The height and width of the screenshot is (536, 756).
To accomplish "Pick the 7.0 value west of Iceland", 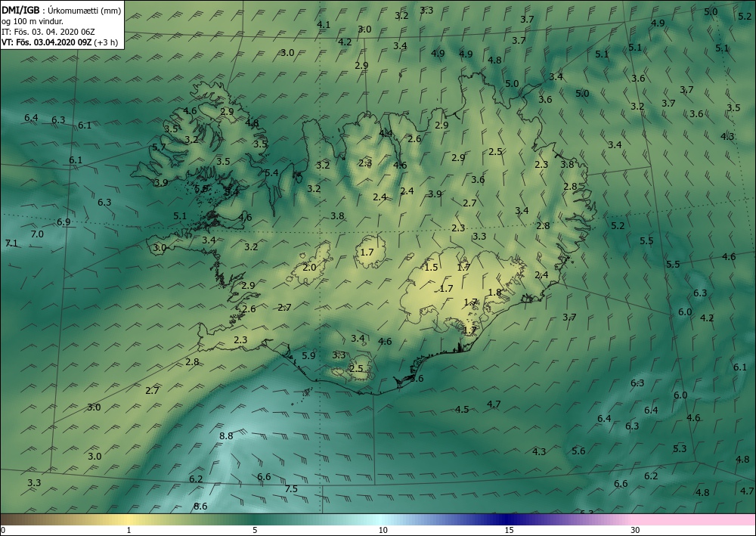I will coord(37,234).
